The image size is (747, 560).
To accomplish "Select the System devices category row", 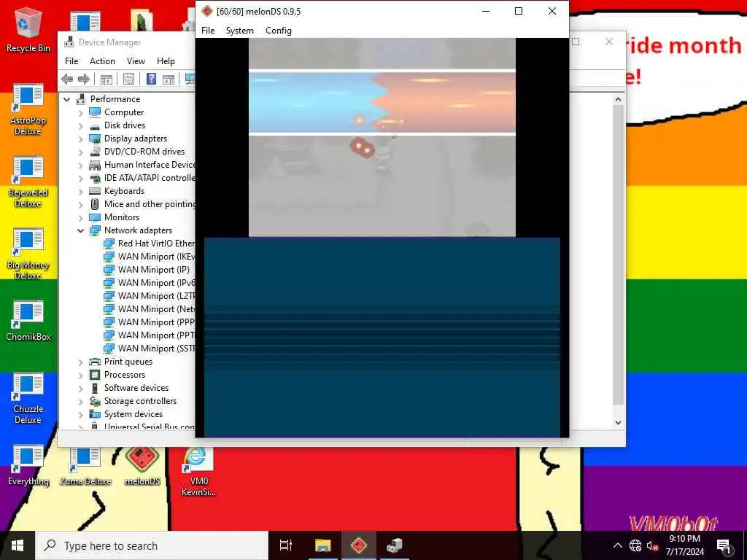I will pos(125,414).
